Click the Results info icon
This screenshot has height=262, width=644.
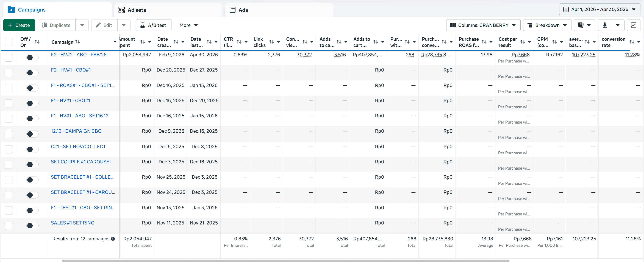[113, 239]
